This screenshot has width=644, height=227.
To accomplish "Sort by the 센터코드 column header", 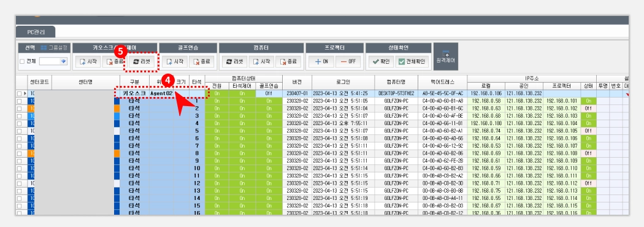I will (x=39, y=82).
